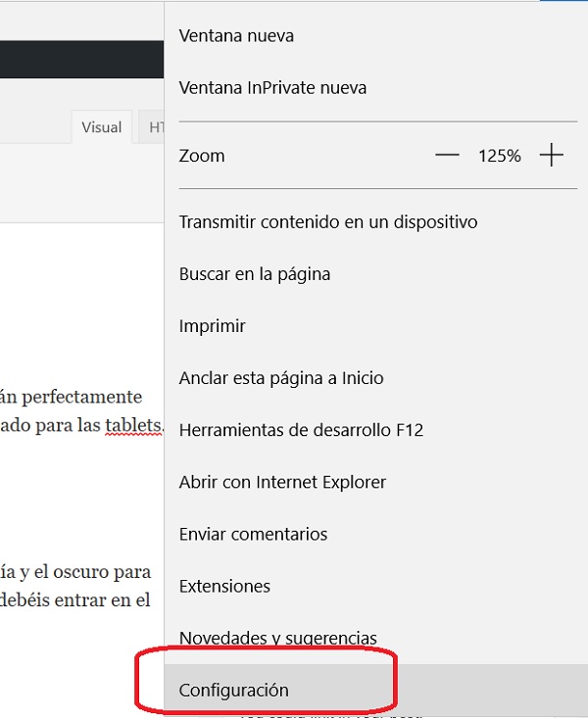Choose Anclar esta página a Inicio
This screenshot has width=588, height=718.
(x=281, y=378)
